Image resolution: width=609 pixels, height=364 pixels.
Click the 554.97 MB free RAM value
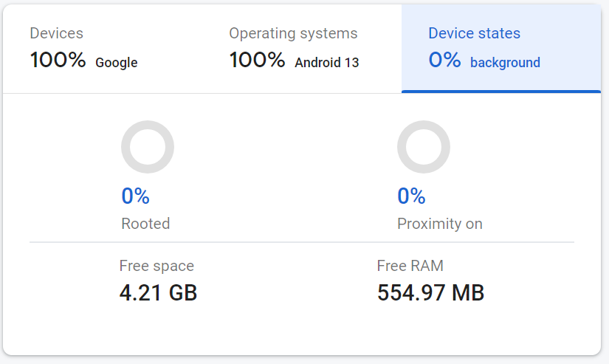point(430,293)
